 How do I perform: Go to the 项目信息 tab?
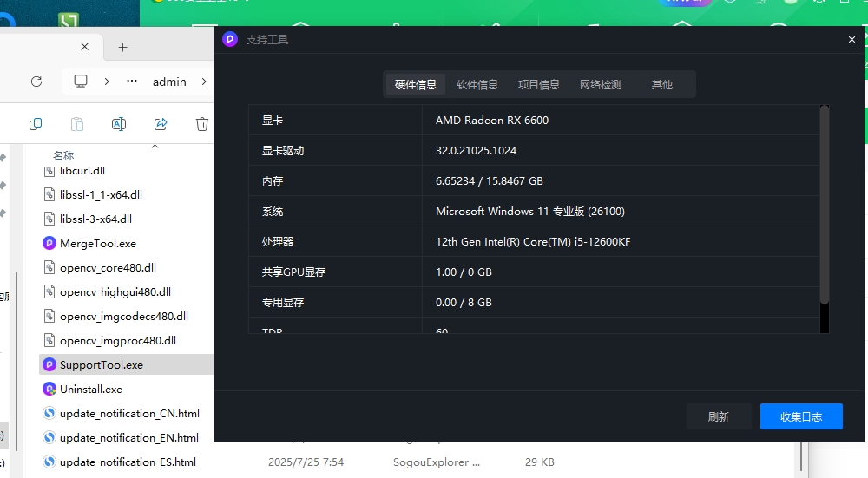[x=539, y=84]
